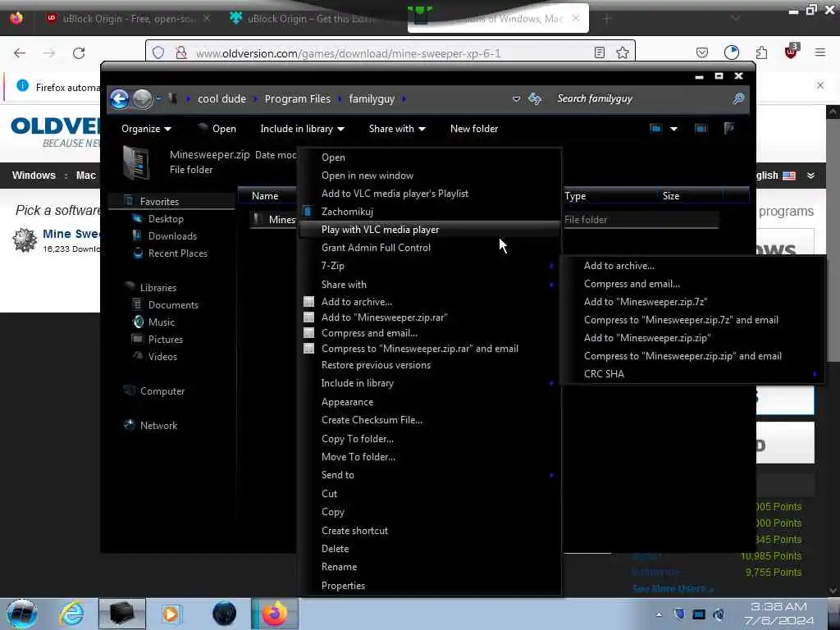Switch to uBlock Origin – Get this Extension tab
The height and width of the screenshot is (630, 840).
tap(311, 19)
